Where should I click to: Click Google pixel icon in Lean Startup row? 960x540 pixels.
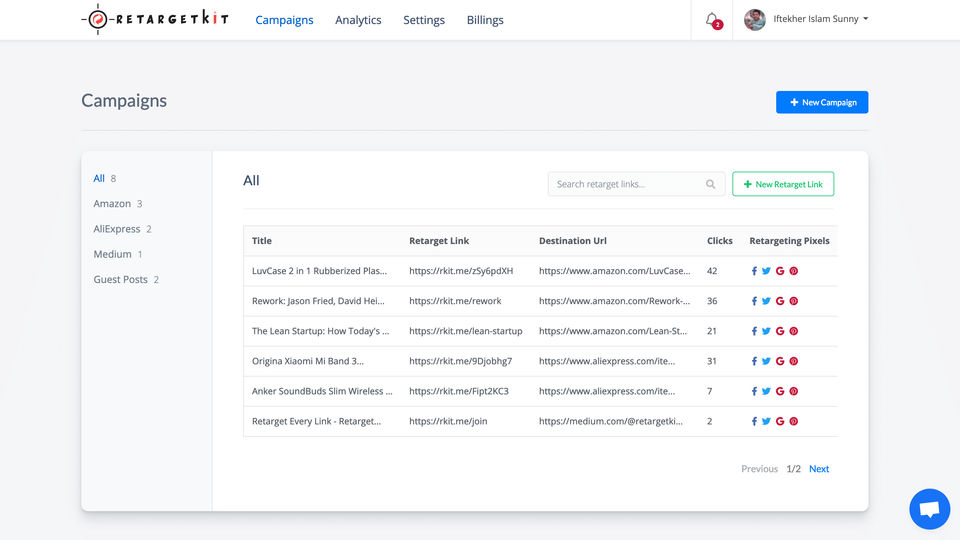pyautogui.click(x=780, y=331)
